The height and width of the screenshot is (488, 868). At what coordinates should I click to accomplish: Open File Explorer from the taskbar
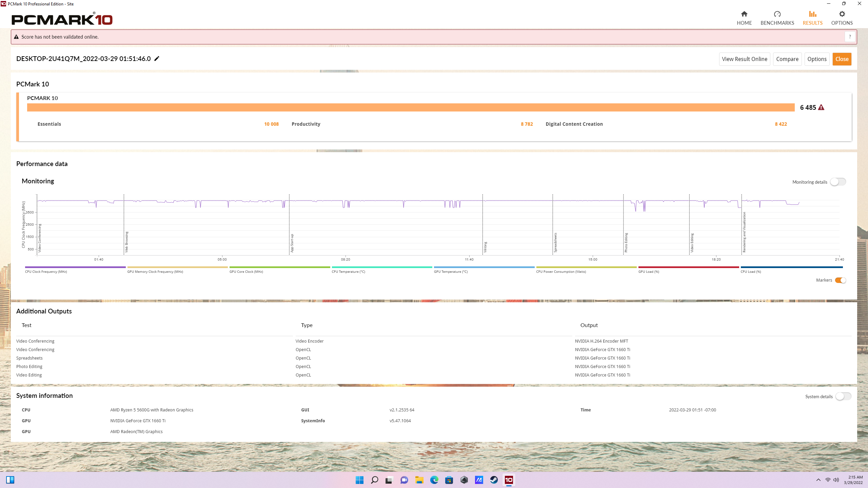(x=419, y=480)
